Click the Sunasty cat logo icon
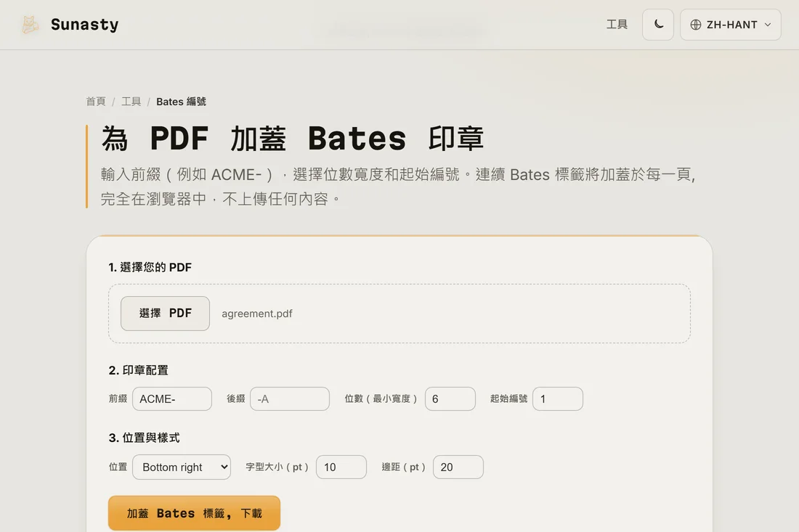 click(x=30, y=25)
